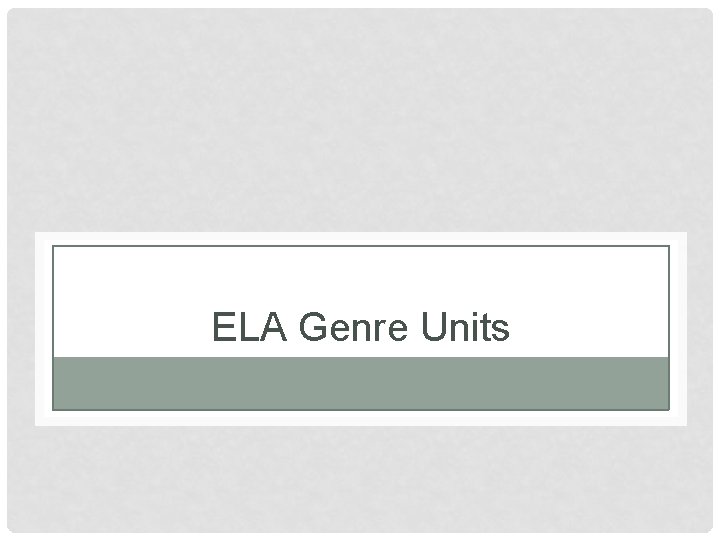Screen dimensions: 720x540
Task: Click the letter "L" in ELA
Action: [248, 326]
